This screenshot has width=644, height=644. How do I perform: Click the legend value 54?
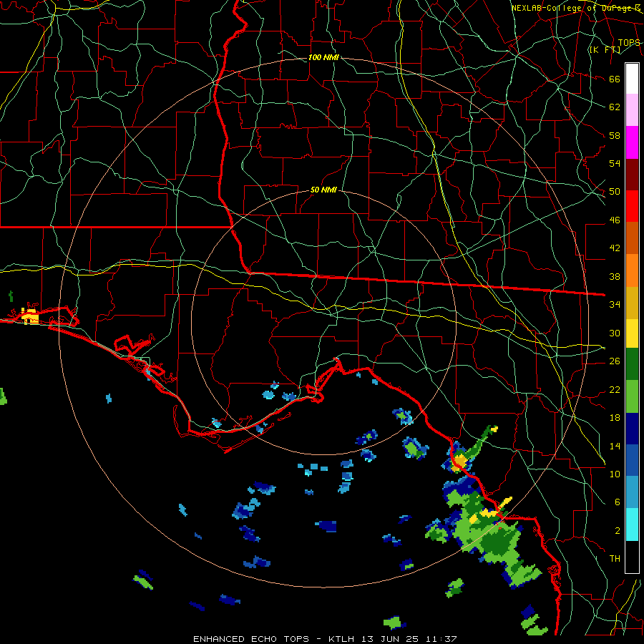pyautogui.click(x=615, y=163)
